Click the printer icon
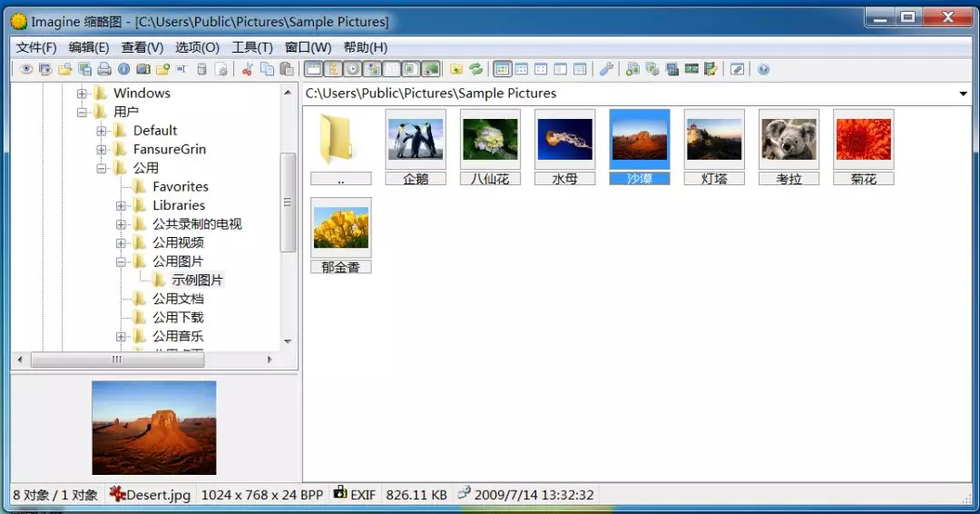 point(104,69)
